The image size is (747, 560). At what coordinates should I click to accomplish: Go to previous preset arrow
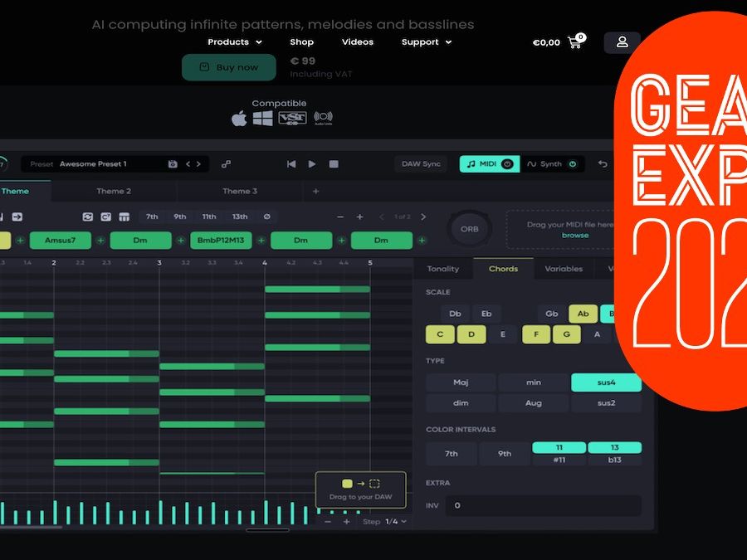[188, 163]
